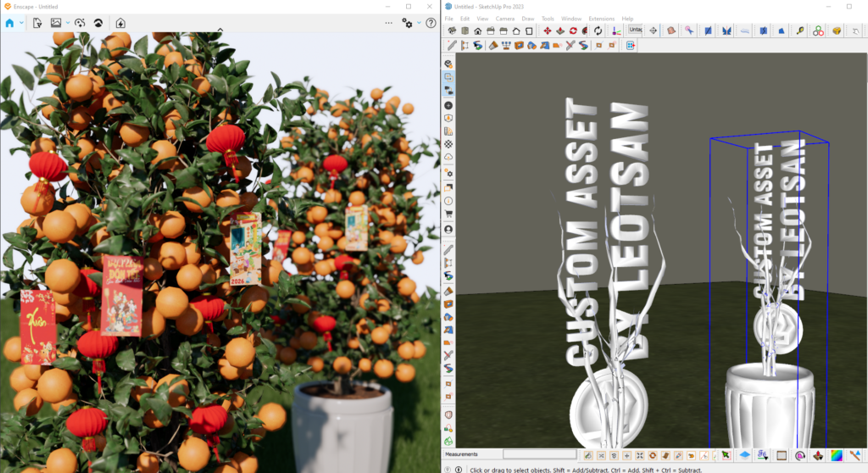Click the four-arrows expand icon at bottom
This screenshot has width=868, height=473.
coord(640,455)
